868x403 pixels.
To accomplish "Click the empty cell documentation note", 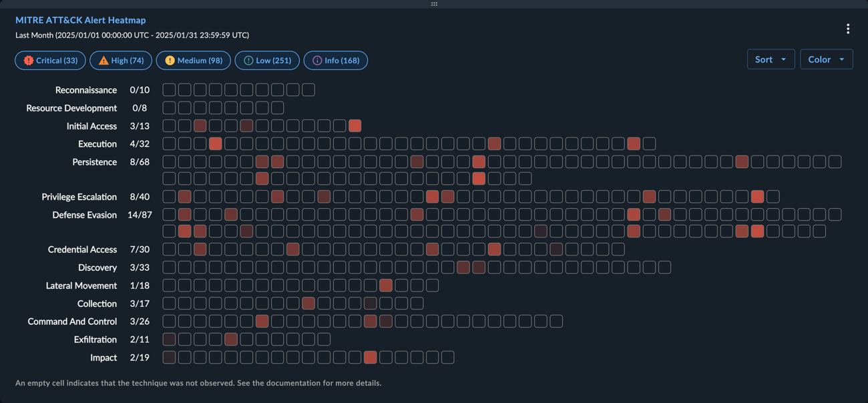I will pyautogui.click(x=198, y=383).
